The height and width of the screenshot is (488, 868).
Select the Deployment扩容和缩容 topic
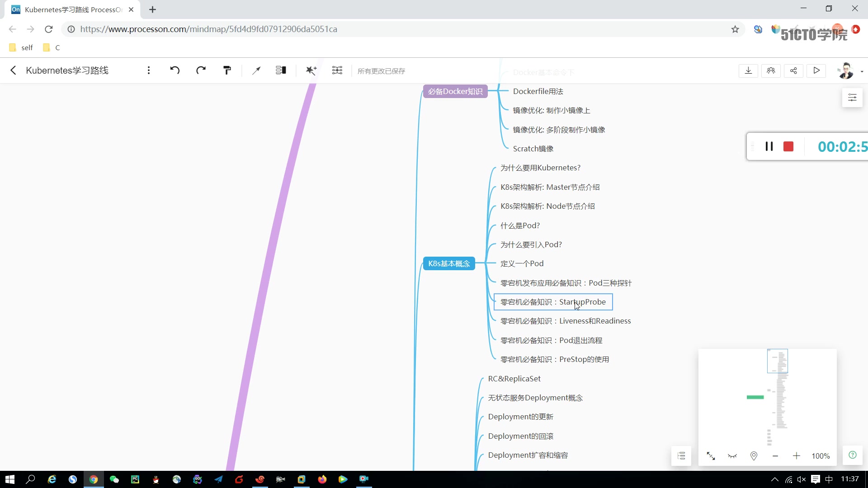point(528,455)
